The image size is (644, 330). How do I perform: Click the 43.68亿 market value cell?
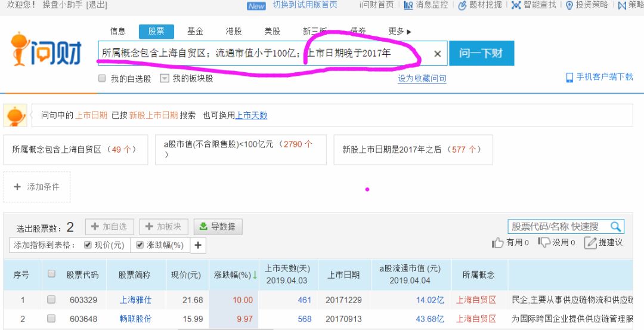click(x=430, y=319)
